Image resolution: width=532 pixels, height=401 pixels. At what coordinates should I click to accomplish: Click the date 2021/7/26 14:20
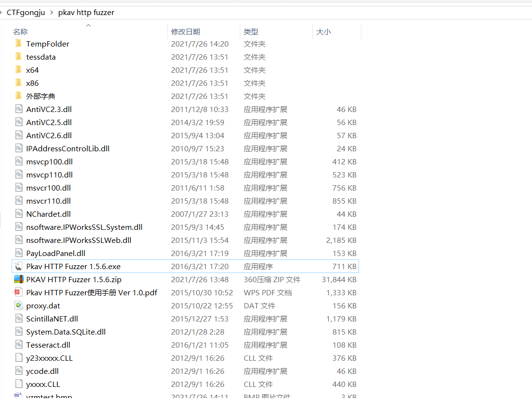200,44
